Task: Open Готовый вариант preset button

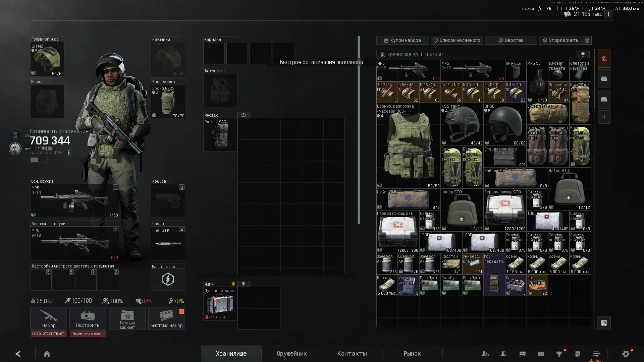Action: (127, 319)
